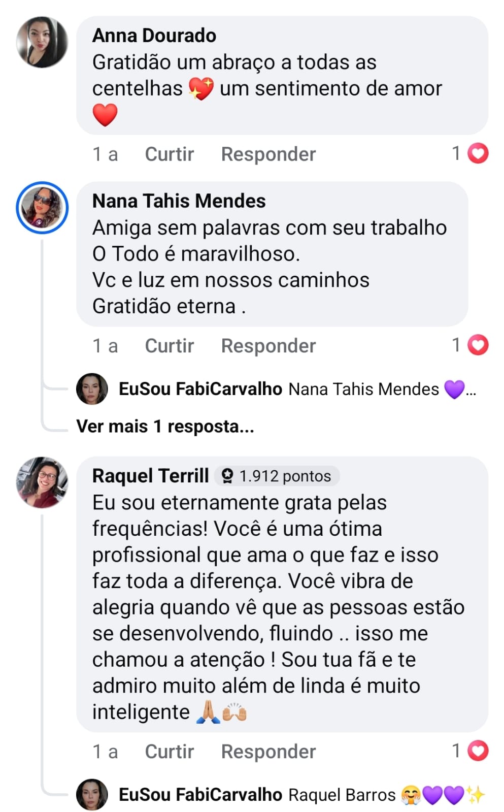The height and width of the screenshot is (812, 504).
Task: Expand "Ver mais 1 resposta..."
Action: point(165,426)
